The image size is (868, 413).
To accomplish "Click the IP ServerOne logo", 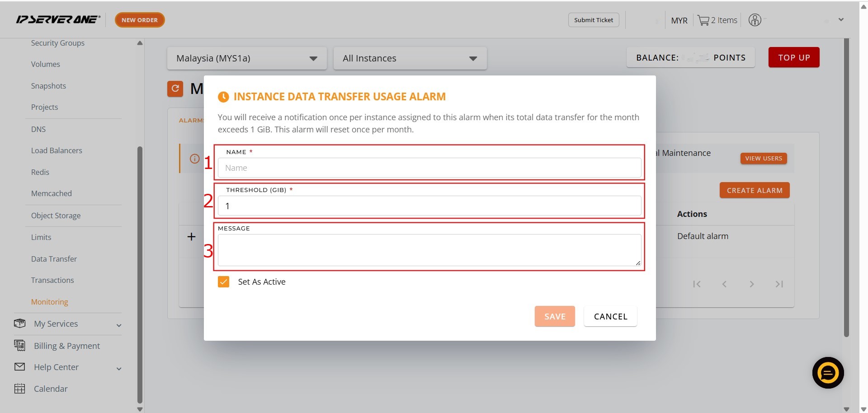I will [58, 19].
